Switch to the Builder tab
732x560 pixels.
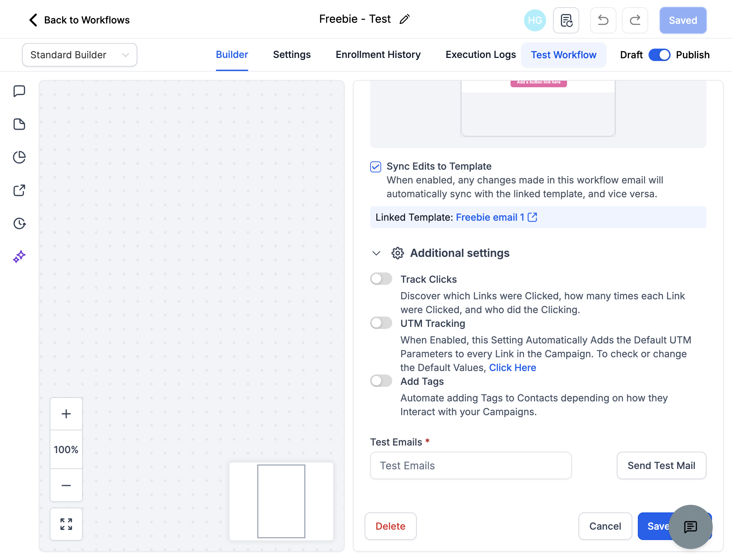232,55
